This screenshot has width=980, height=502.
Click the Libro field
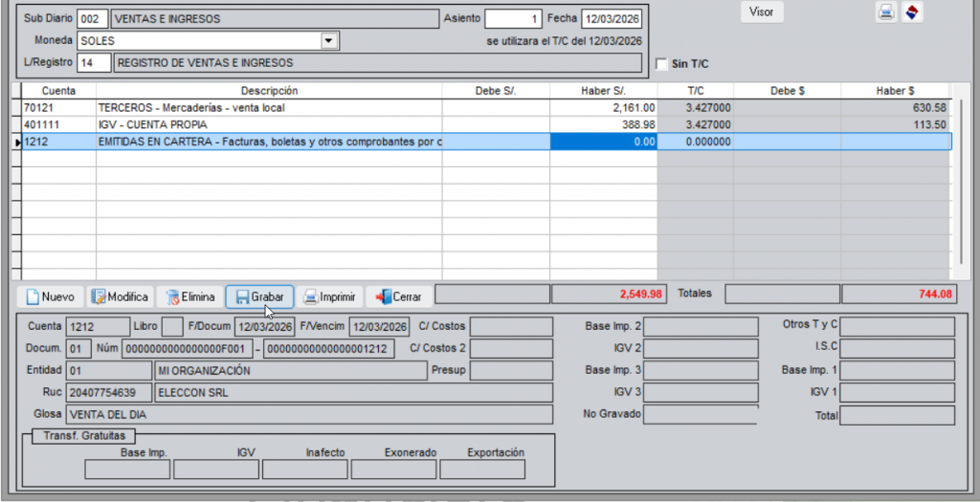(x=172, y=327)
